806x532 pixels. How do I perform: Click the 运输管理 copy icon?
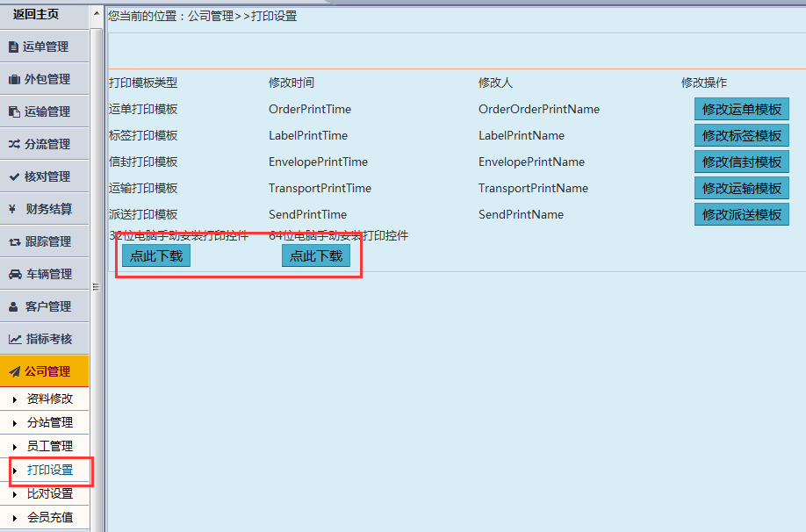tap(14, 112)
